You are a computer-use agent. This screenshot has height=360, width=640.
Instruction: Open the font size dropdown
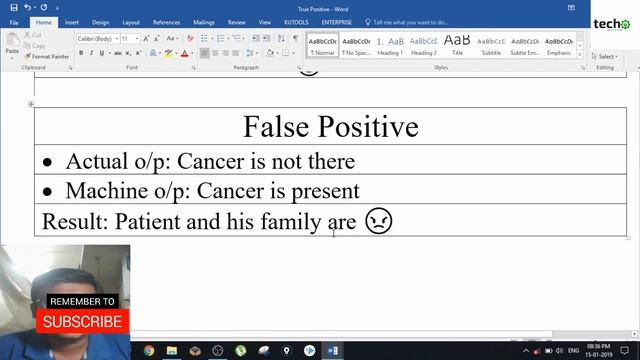pyautogui.click(x=137, y=39)
